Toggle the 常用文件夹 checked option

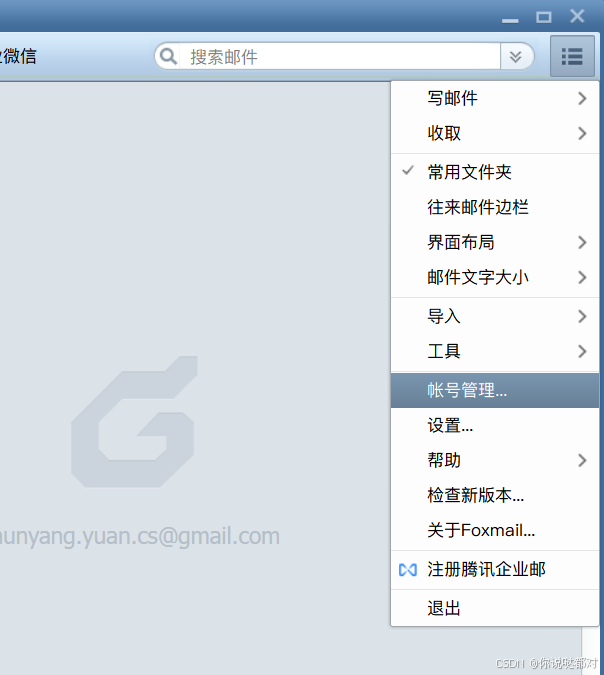495,172
